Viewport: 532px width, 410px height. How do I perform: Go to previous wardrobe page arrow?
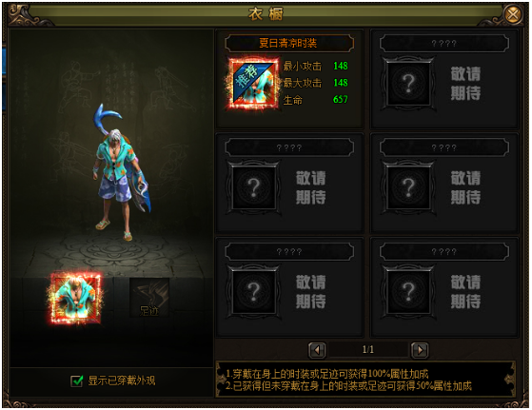click(317, 350)
